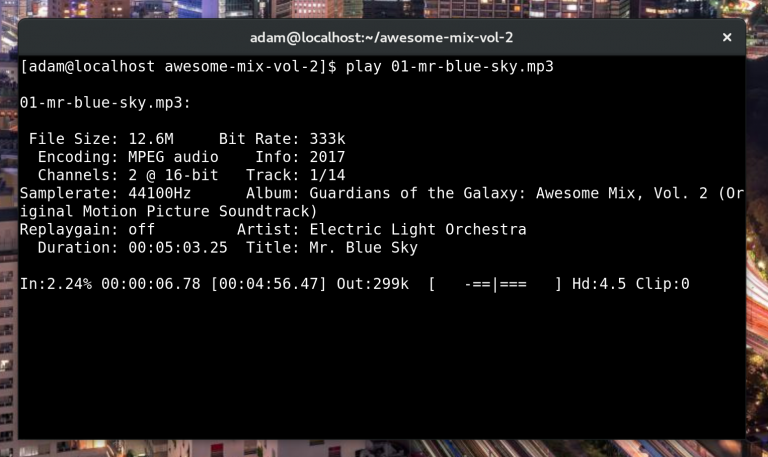The width and height of the screenshot is (768, 457).
Task: Click the 01-mr-blue-sky.mp3: filename line
Action: 105,103
